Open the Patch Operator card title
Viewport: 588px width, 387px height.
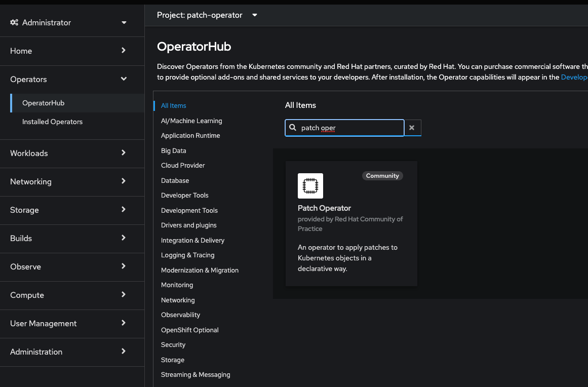[324, 208]
